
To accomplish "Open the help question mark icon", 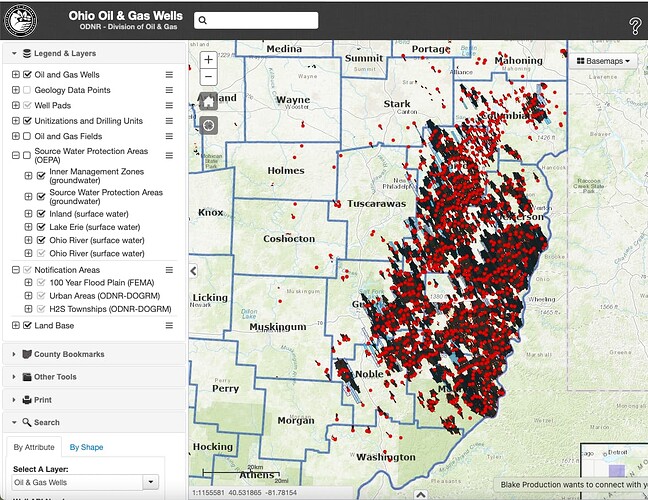I will click(x=635, y=26).
